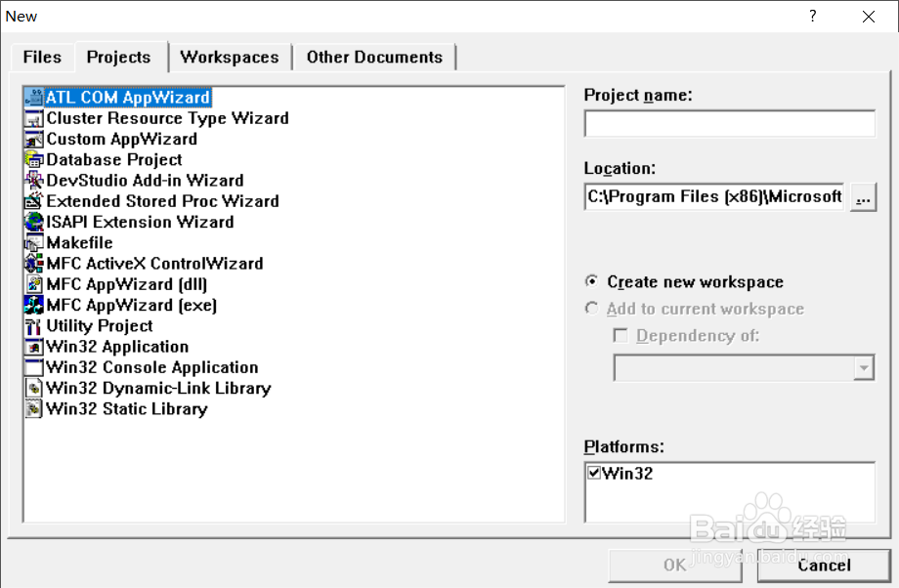Switch to the Workspaces tab
The width and height of the screenshot is (899, 588).
230,57
